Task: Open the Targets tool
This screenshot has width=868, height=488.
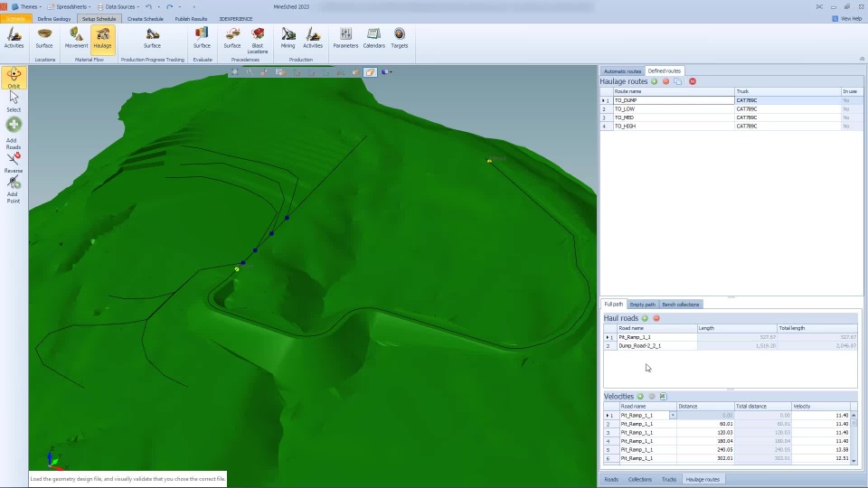Action: (399, 38)
